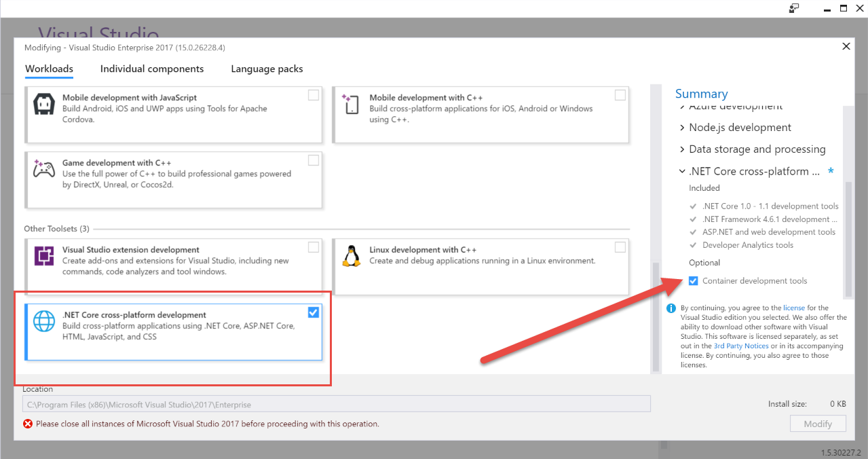
Task: Click the red error icon near the close instances message
Action: coord(28,424)
